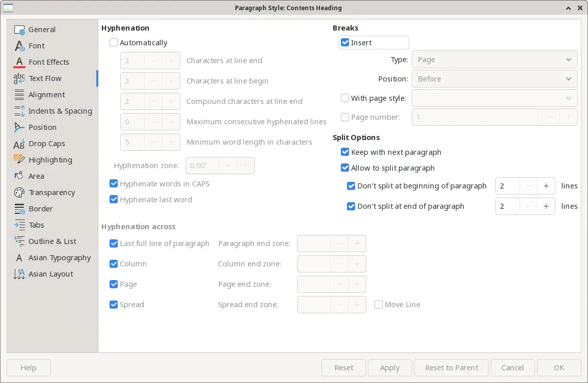
Task: Click the Text Flow abc icon
Action: (19, 78)
